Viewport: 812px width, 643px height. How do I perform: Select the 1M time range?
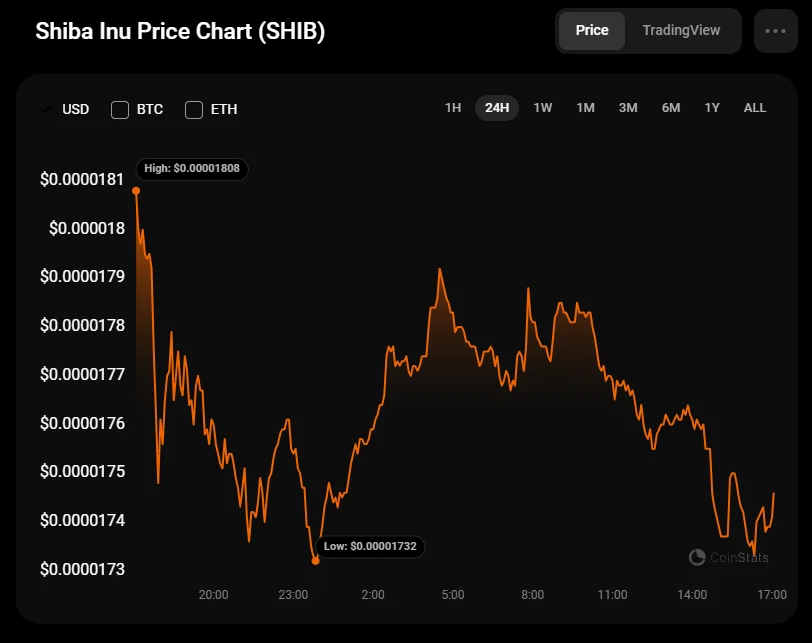point(585,107)
